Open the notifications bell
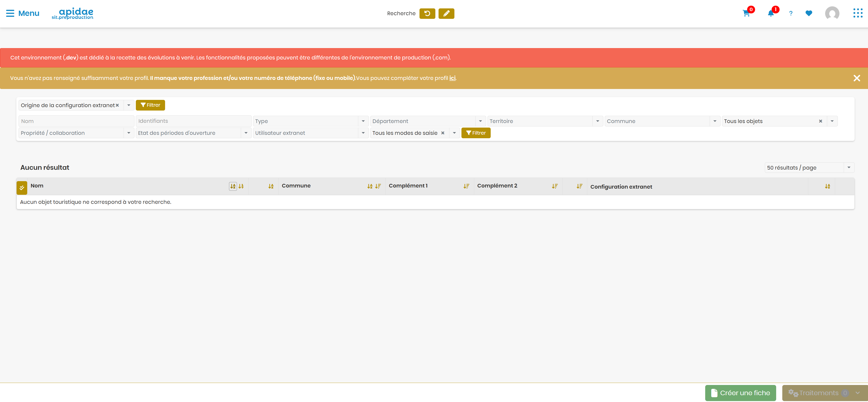The width and height of the screenshot is (868, 402). click(771, 13)
